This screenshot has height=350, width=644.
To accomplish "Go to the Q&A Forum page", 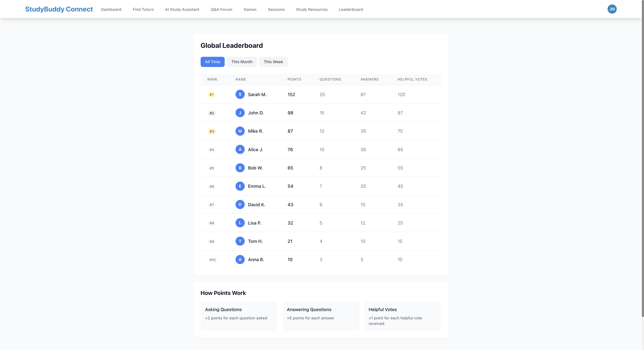I will [x=221, y=10].
